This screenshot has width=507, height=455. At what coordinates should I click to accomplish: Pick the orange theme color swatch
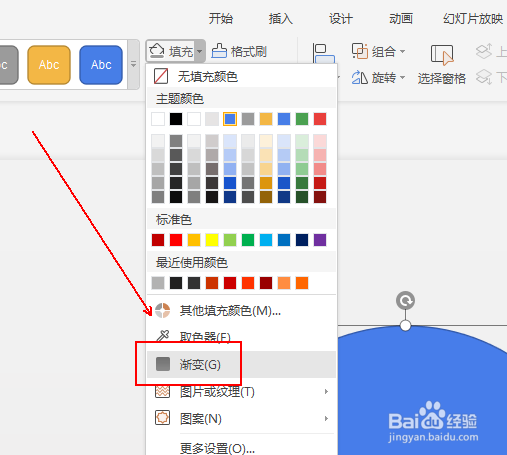click(266, 119)
